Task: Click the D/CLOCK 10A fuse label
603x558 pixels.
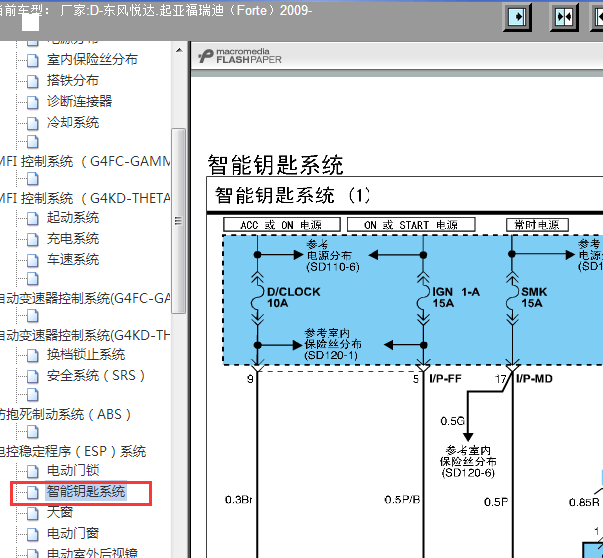Action: (293, 298)
